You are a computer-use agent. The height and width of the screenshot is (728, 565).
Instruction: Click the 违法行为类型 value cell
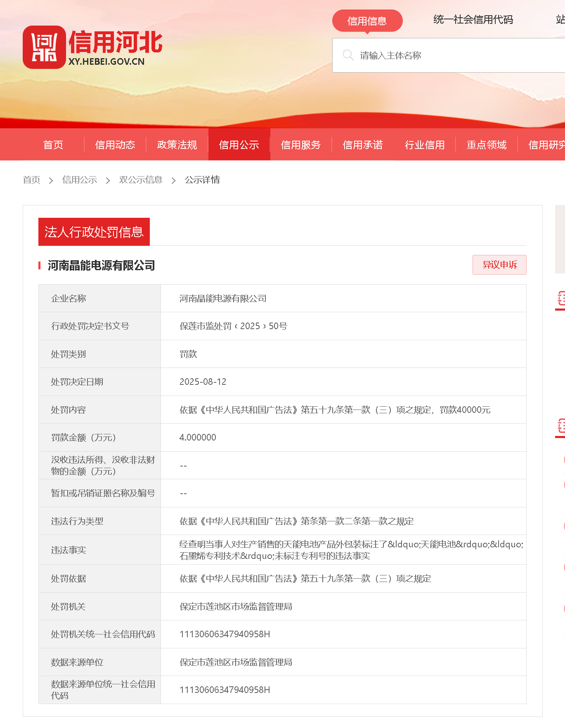pyautogui.click(x=343, y=521)
